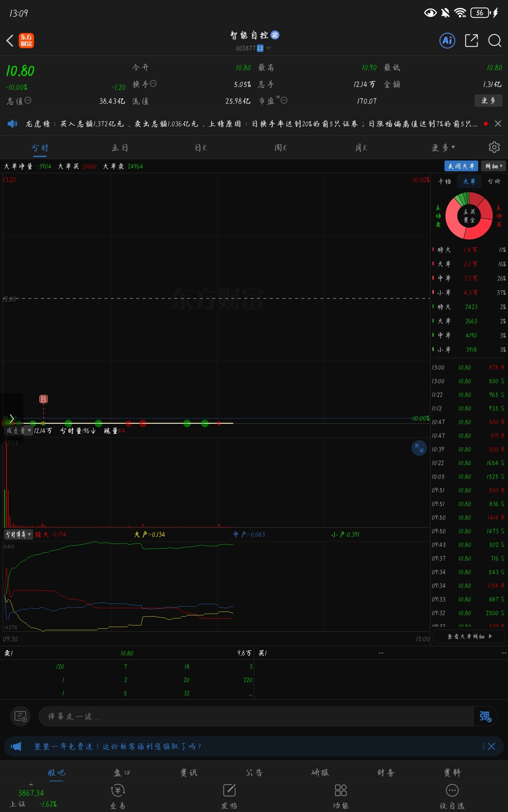Image resolution: width=508 pixels, height=812 pixels.
Task: Open the new customer welfare promotion link
Action: click(117, 746)
